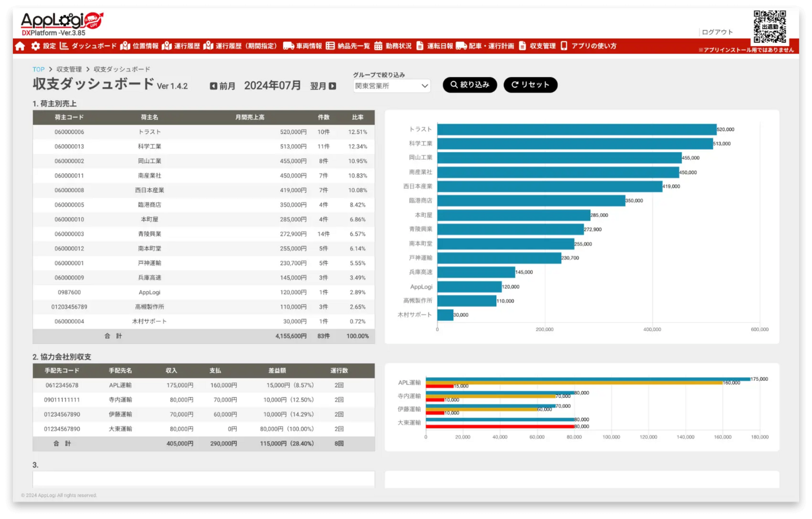Image resolution: width=812 pixels, height=519 pixels.
Task: Click the アプリの使い方 phone icon
Action: (x=564, y=46)
